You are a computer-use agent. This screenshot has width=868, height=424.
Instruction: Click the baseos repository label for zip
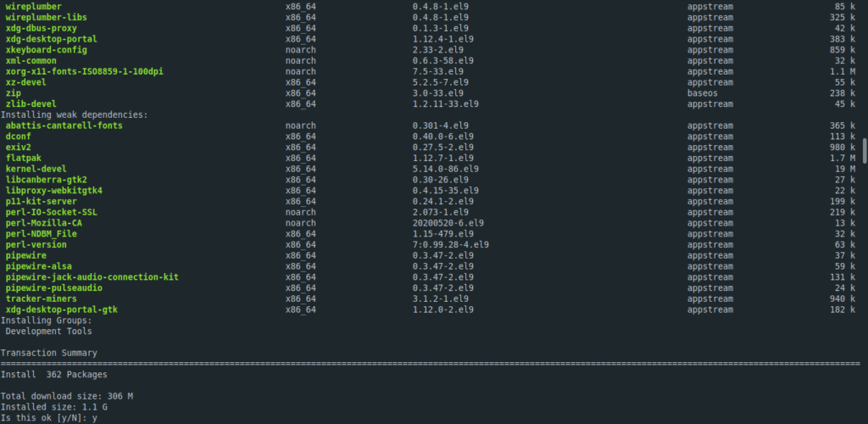[x=703, y=93]
